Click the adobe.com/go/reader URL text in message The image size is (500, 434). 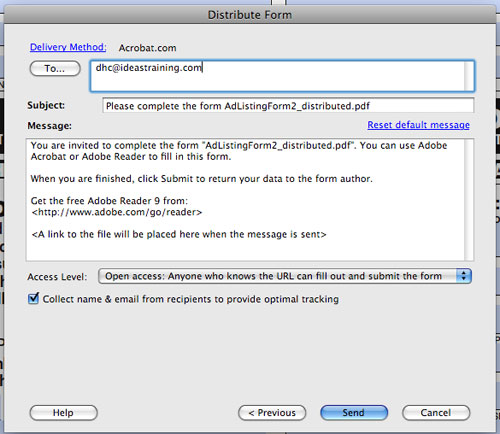[117, 212]
